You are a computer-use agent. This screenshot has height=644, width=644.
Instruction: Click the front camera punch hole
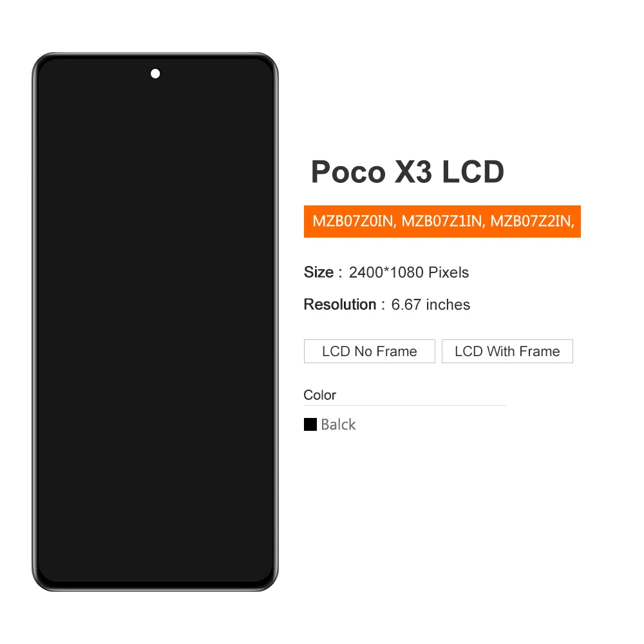[155, 73]
